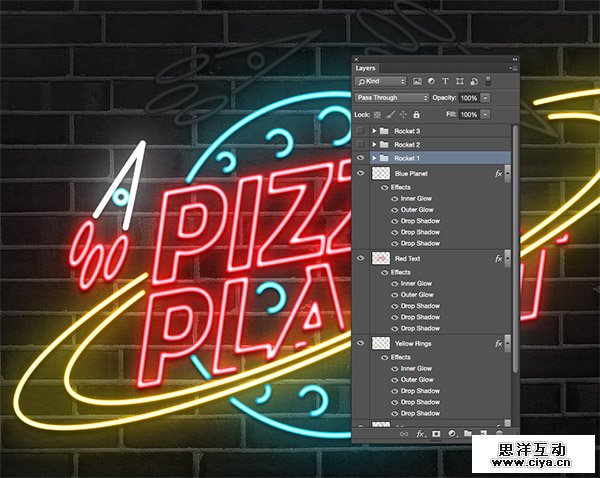Click the add layer style fx icon
Viewport: 600px width, 478px height.
click(421, 434)
